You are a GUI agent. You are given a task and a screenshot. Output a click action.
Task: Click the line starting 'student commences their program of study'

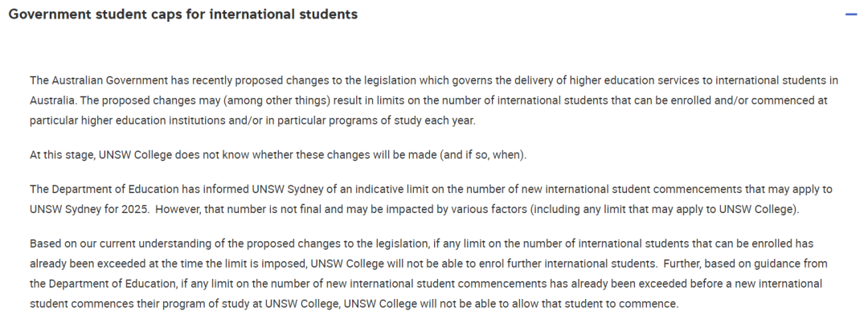(x=354, y=304)
